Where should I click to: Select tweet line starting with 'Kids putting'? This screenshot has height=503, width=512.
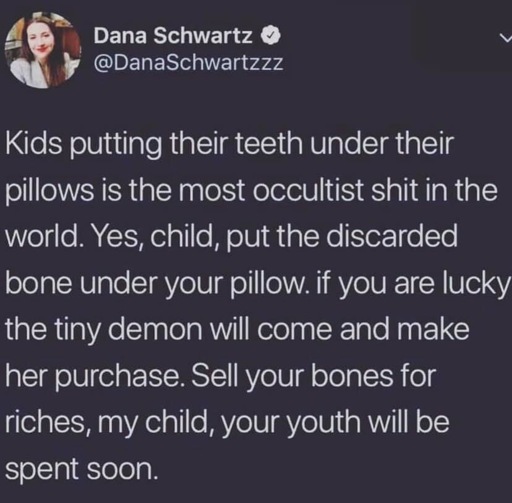[229, 145]
